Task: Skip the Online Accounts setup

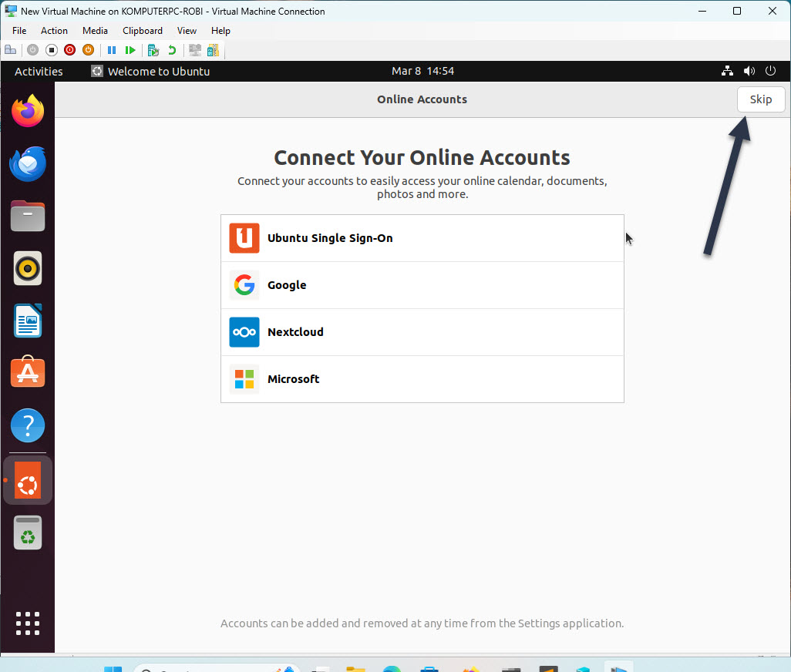Action: click(760, 99)
